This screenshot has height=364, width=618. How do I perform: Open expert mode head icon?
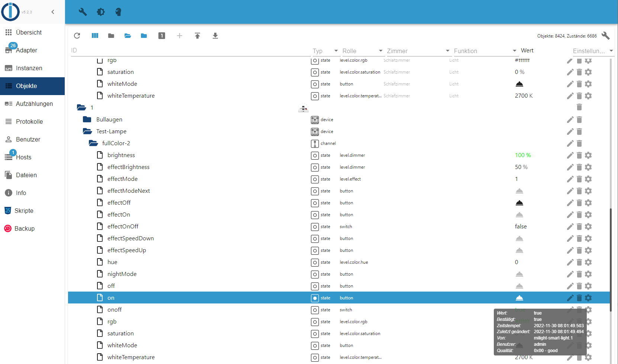[118, 12]
